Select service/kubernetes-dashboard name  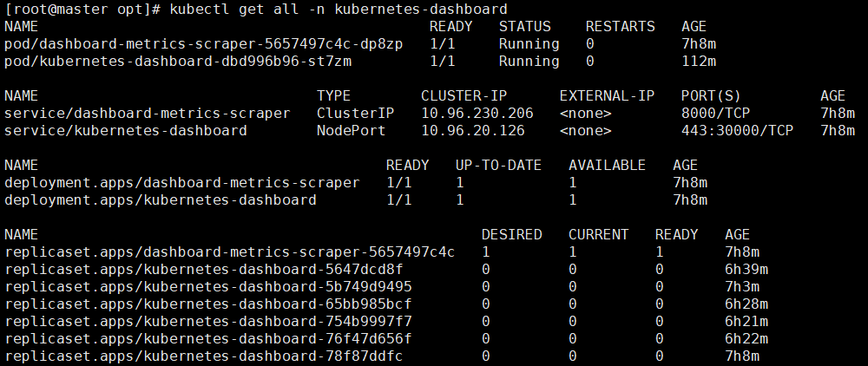point(126,131)
